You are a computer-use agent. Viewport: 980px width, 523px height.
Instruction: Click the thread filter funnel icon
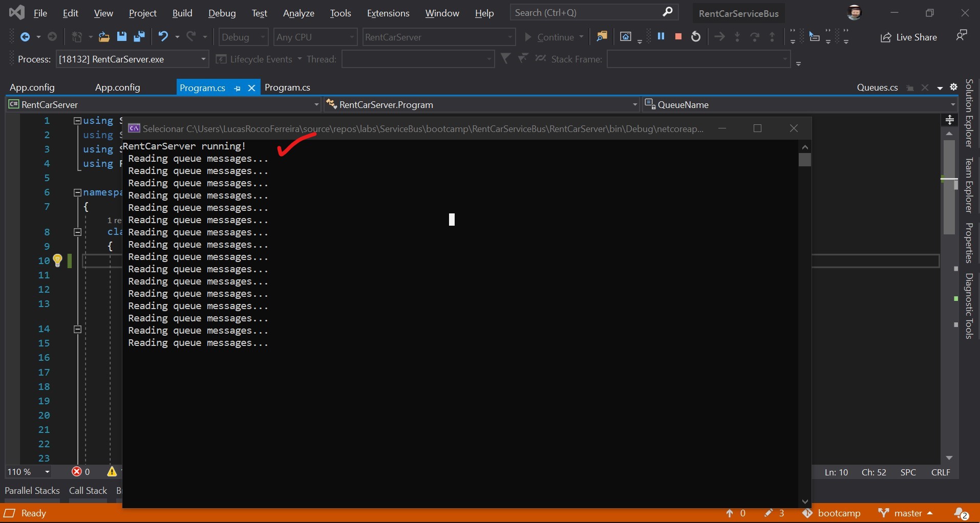pos(505,59)
